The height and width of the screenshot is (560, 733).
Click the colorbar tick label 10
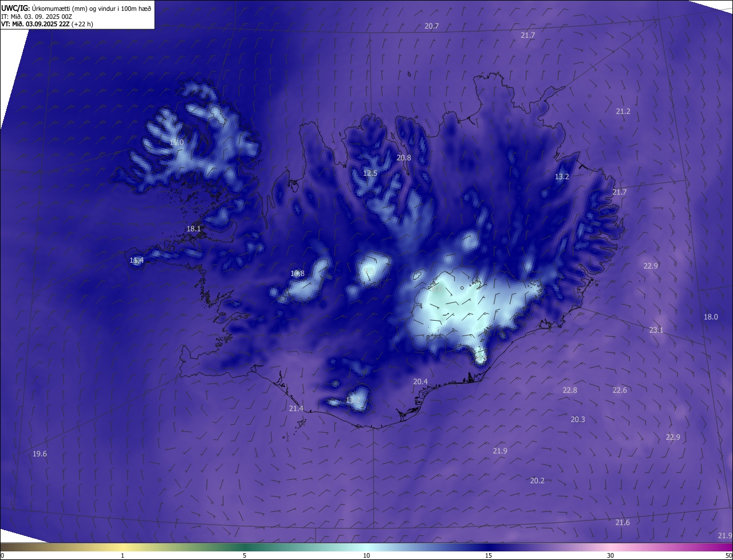(366, 555)
